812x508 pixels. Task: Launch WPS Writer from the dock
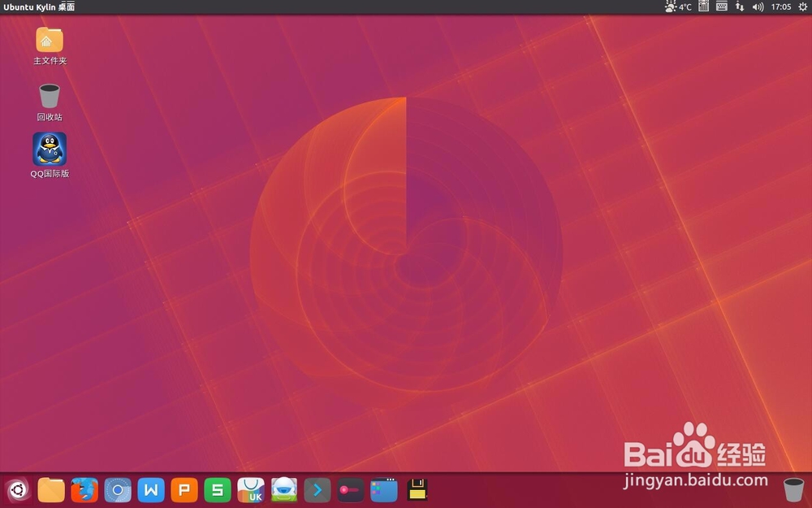point(151,490)
